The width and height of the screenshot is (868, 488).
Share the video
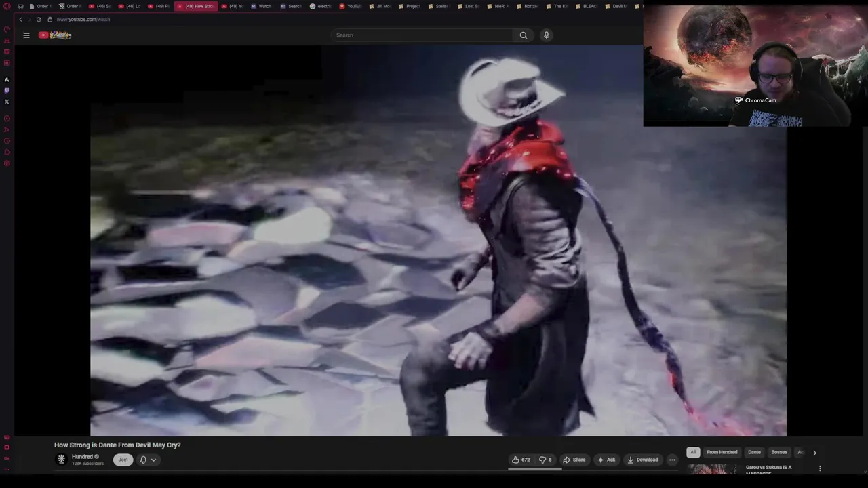(x=574, y=460)
